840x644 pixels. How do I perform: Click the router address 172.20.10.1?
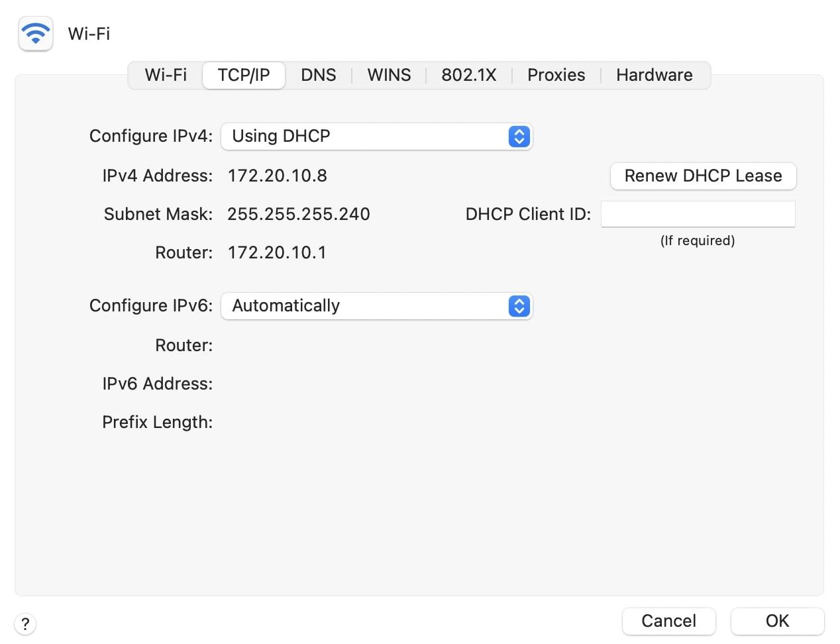tap(276, 252)
